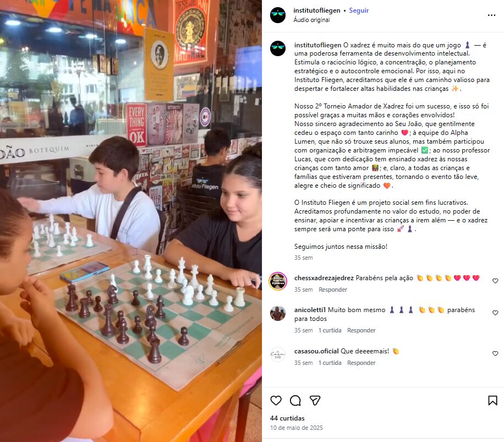Click the chess video to play or pause
504x442 pixels.
click(x=131, y=221)
